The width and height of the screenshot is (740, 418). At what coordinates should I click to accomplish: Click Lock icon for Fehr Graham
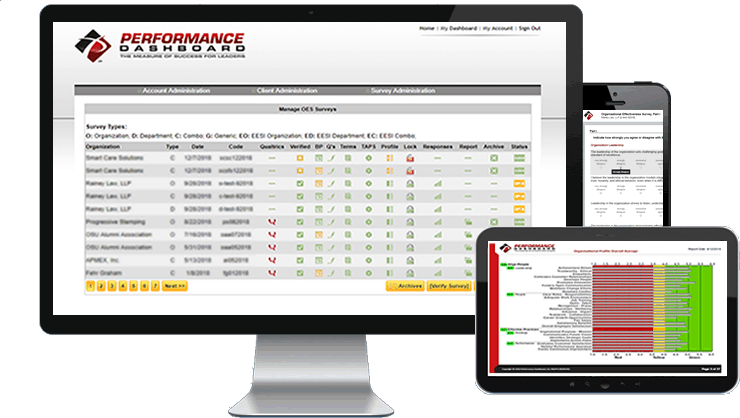[410, 273]
